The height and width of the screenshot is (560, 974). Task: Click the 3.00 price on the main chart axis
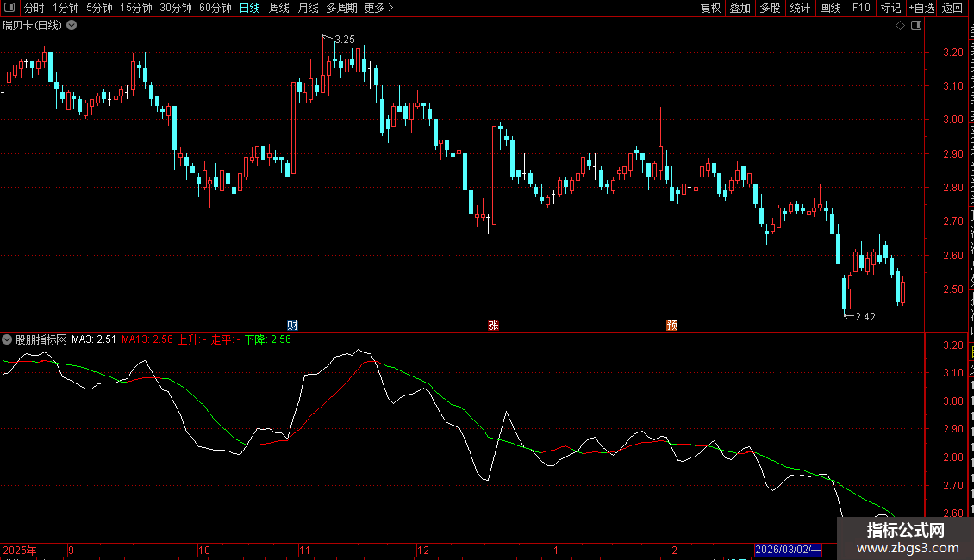tap(952, 120)
